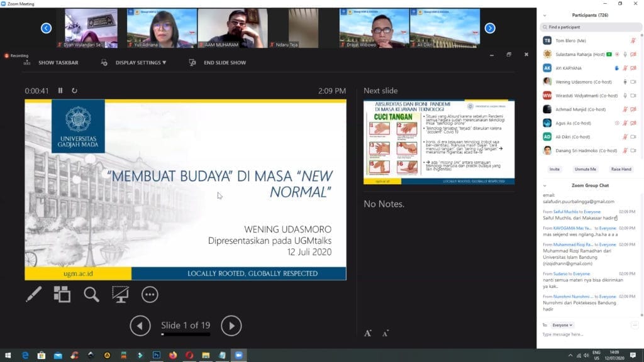Open Photoshop from the taskbar
Image resolution: width=644 pixels, height=362 pixels.
pyautogui.click(x=157, y=356)
